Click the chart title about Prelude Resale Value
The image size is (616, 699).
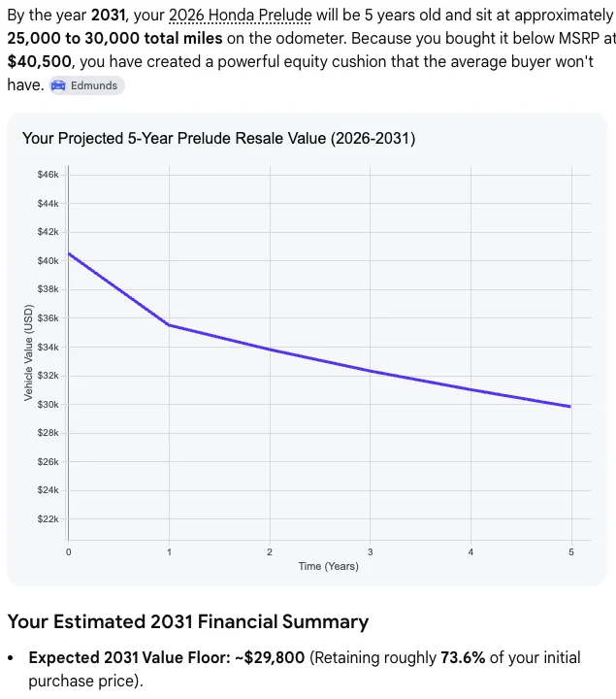218,138
